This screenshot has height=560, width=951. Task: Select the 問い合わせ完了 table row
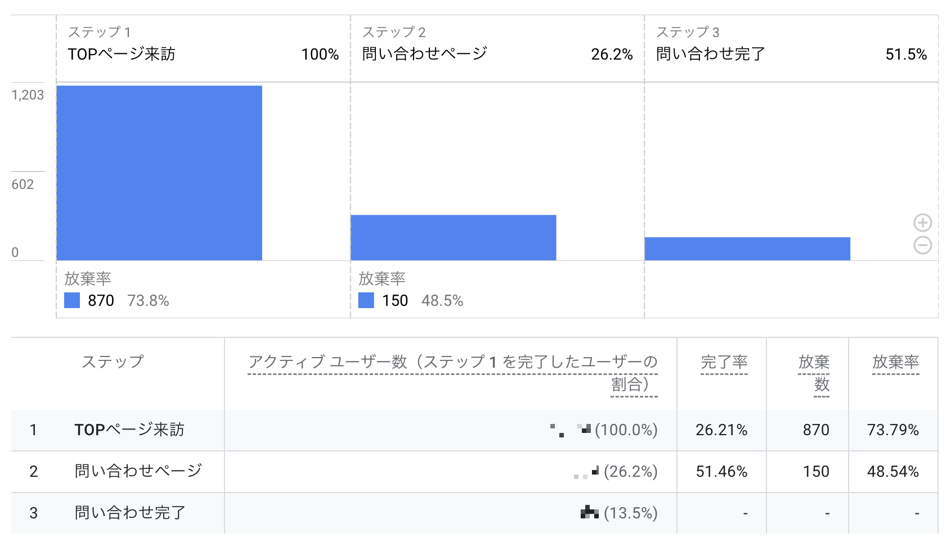pyautogui.click(x=130, y=513)
